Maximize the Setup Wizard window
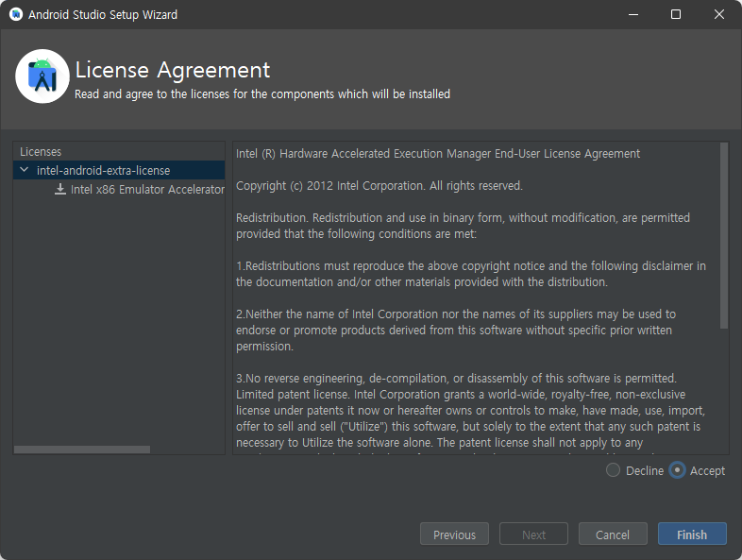Image resolution: width=742 pixels, height=560 pixels. (x=676, y=14)
